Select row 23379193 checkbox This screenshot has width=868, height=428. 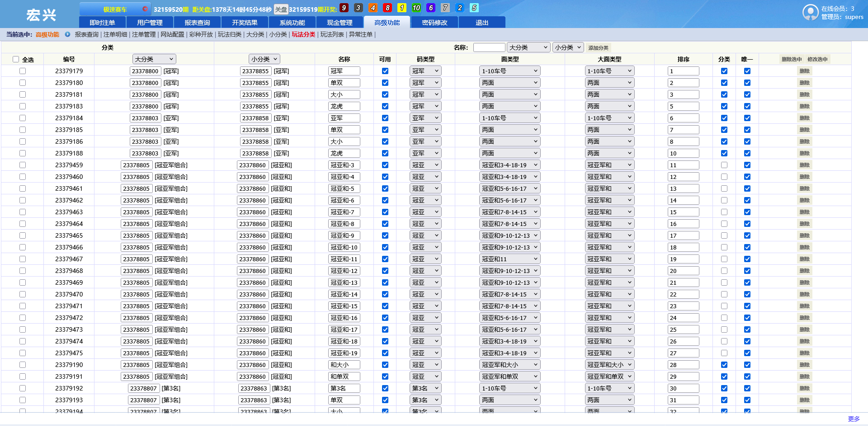23,400
